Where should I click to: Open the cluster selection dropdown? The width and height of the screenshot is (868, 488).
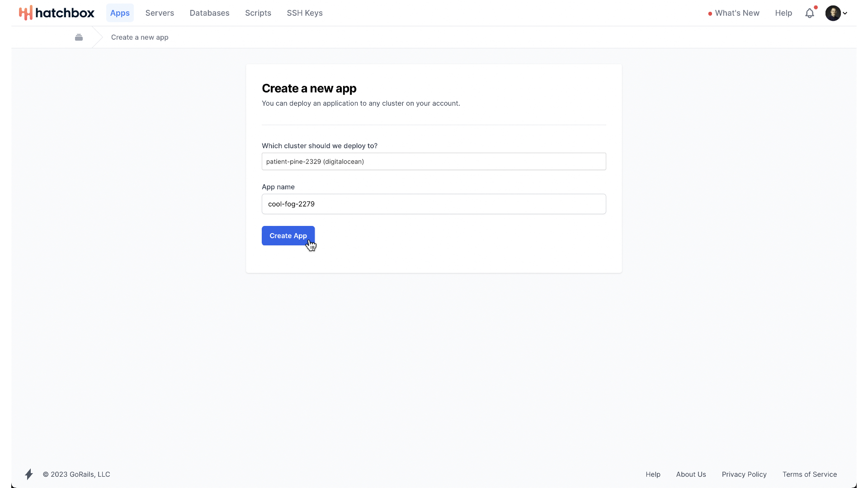(x=434, y=161)
